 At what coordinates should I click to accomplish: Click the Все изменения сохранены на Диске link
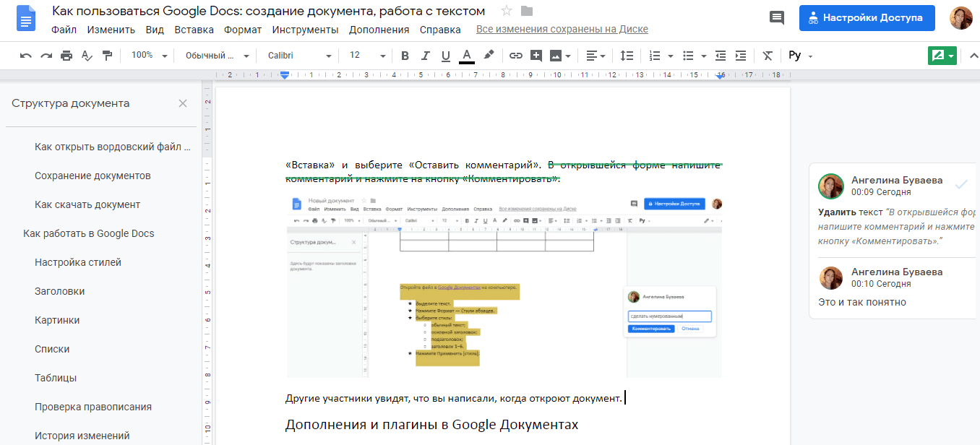coord(562,30)
